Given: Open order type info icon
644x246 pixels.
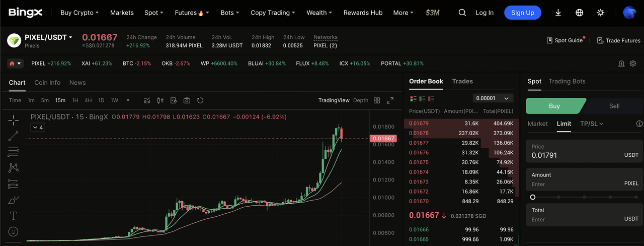Looking at the screenshot, I should 639,124.
